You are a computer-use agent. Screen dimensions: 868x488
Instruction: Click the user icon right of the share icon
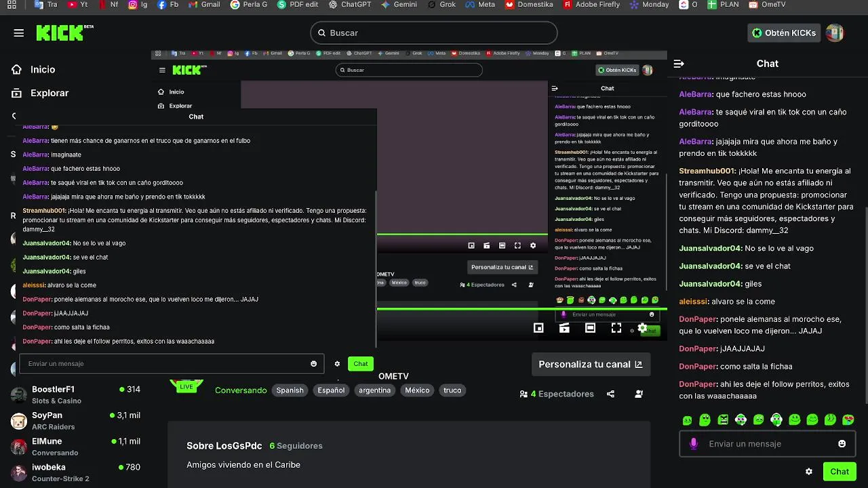(639, 394)
